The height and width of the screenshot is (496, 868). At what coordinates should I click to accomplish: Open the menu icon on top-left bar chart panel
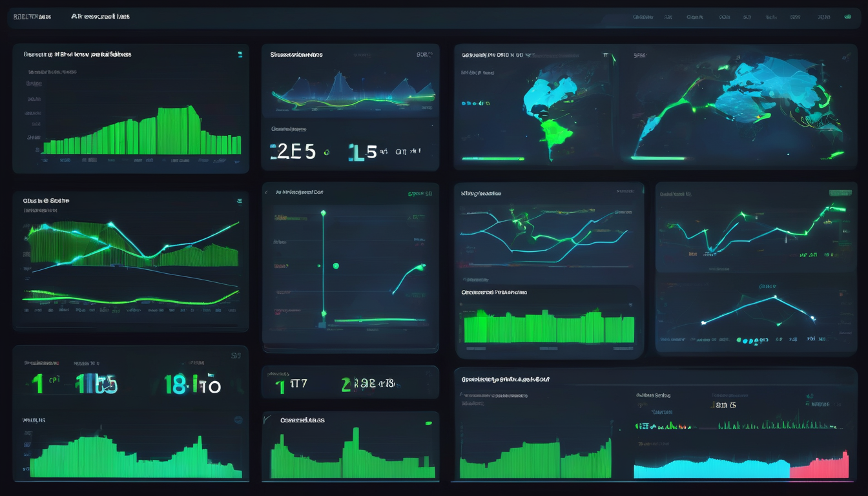point(239,55)
